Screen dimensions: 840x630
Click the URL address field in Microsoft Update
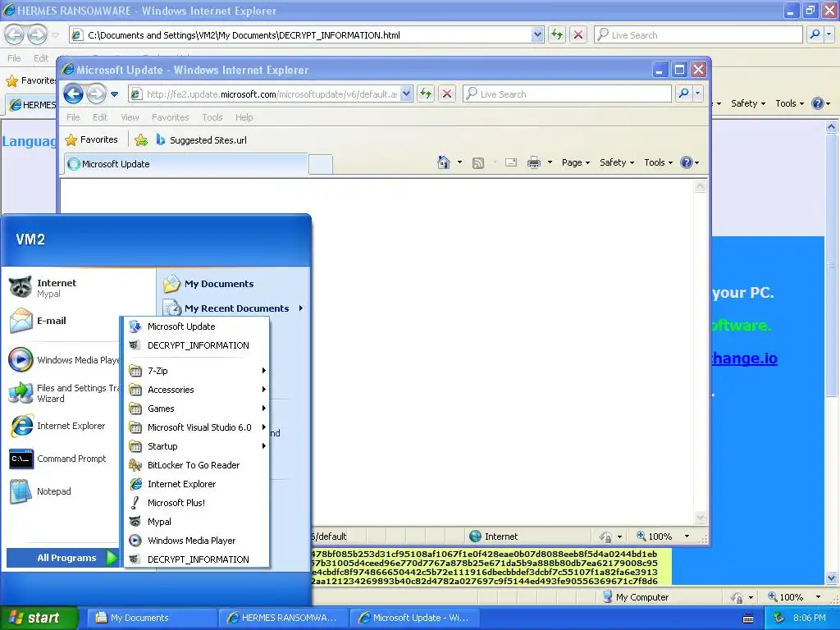tap(272, 94)
